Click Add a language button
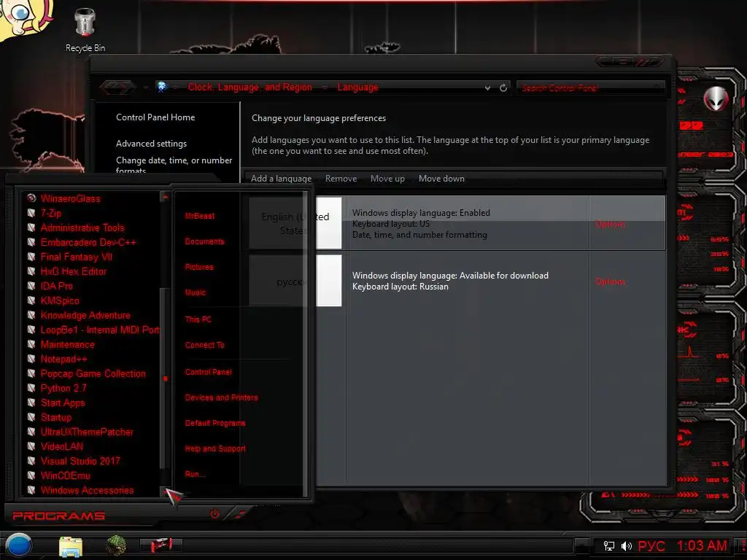The height and width of the screenshot is (560, 747). [x=281, y=179]
